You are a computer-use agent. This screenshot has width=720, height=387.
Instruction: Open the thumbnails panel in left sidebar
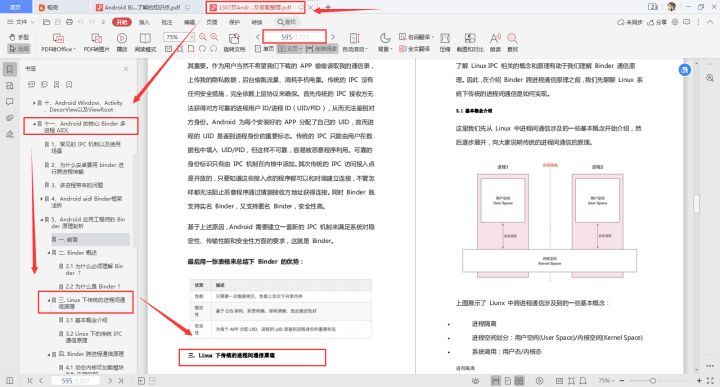pyautogui.click(x=10, y=86)
